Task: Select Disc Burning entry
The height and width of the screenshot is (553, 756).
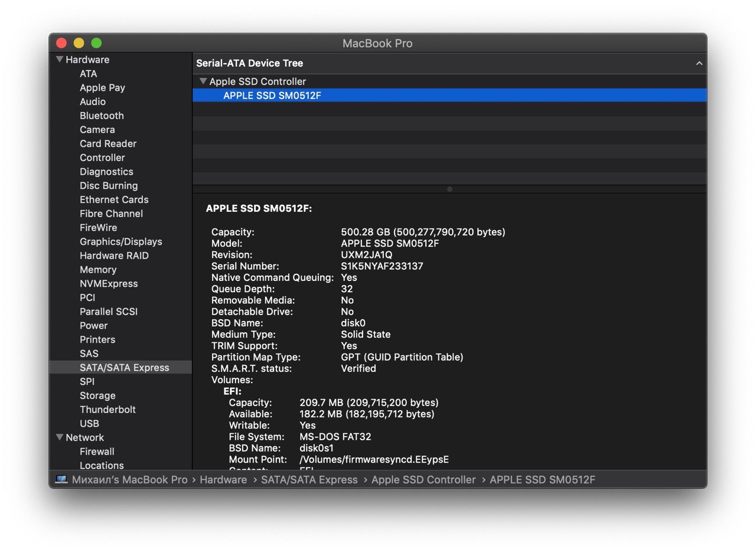Action: pos(109,186)
